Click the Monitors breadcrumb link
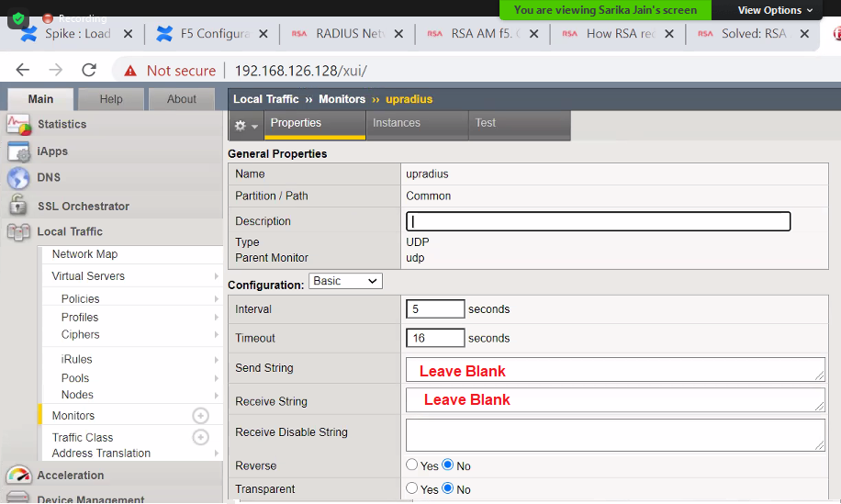The height and width of the screenshot is (504, 841). point(342,99)
